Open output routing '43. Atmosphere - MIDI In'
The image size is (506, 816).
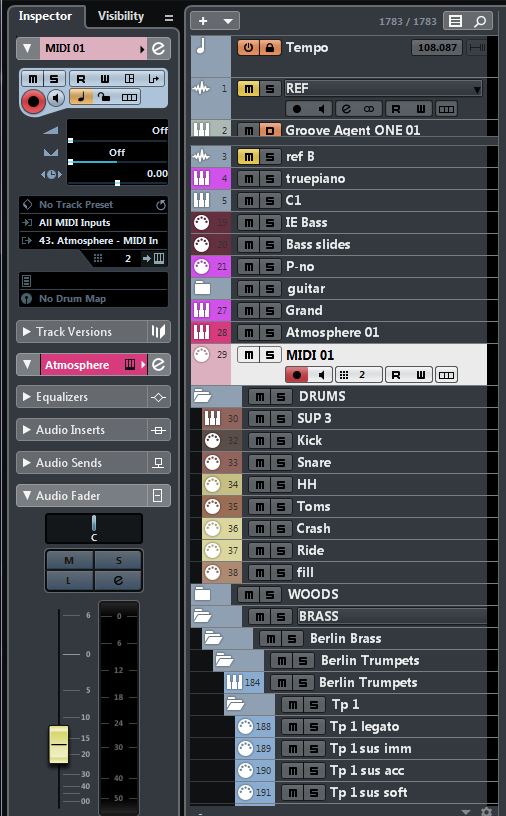pos(94,241)
